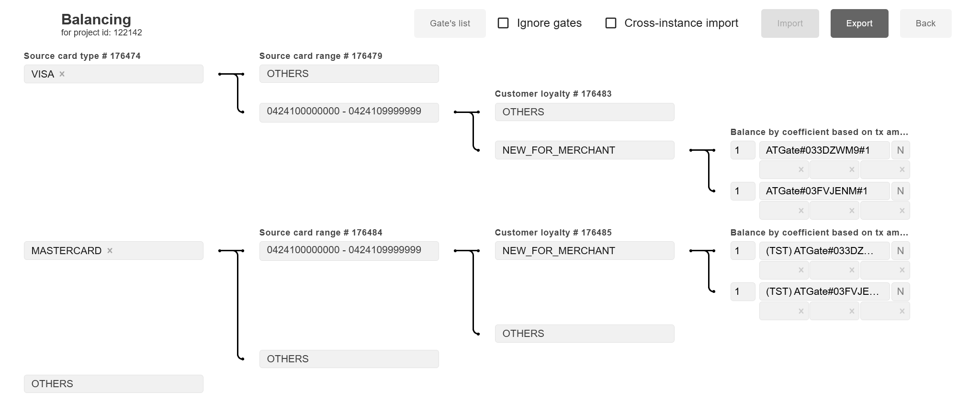Select the bottom OTHERS source card type

(113, 384)
